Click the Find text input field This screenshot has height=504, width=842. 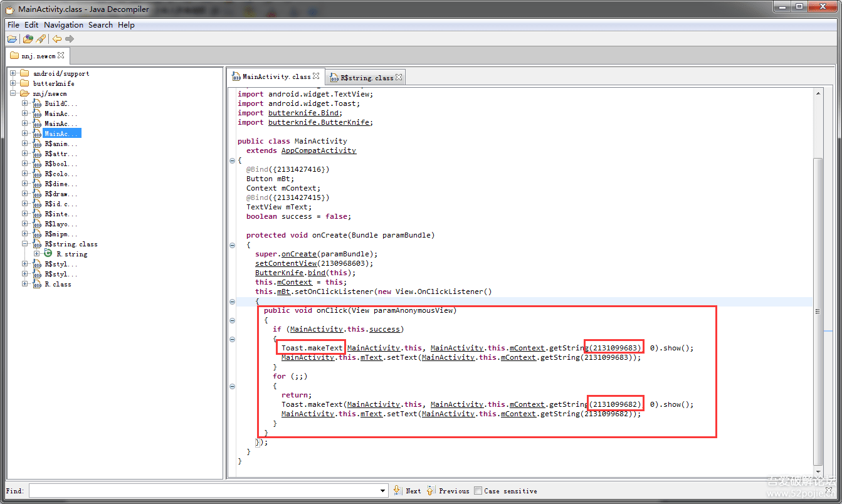[x=204, y=491]
